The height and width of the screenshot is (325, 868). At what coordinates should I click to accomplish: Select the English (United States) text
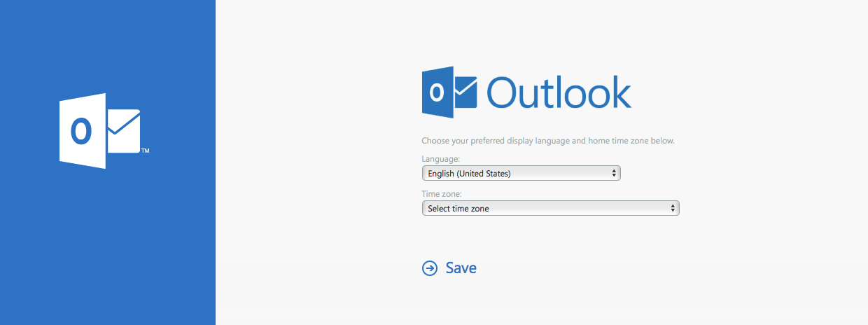point(469,173)
